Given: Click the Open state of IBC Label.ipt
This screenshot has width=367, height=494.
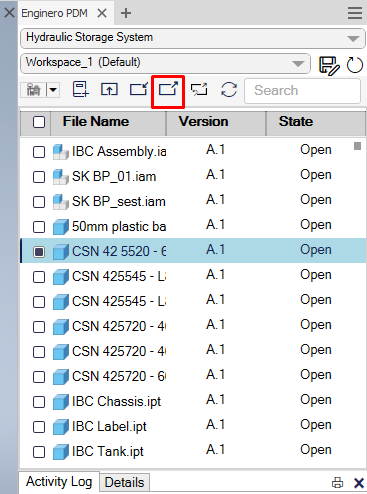Looking at the screenshot, I should [x=316, y=425].
